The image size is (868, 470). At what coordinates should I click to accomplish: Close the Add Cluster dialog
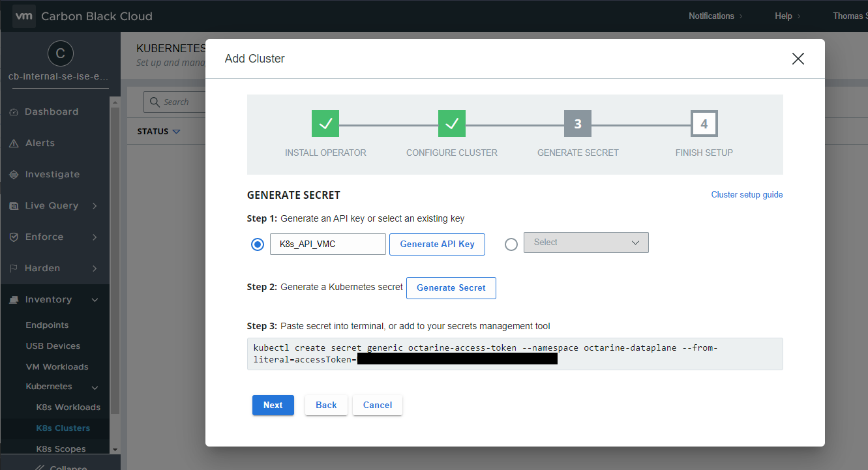click(798, 59)
